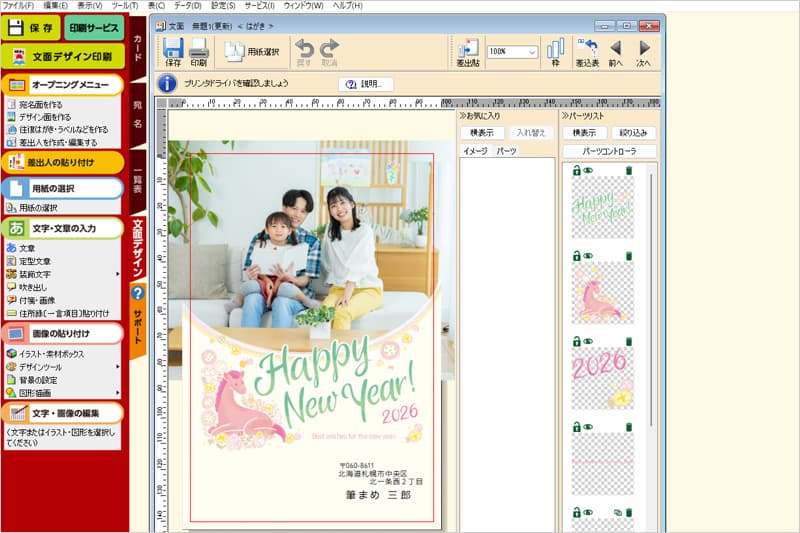This screenshot has width=800, height=533.
Task: Click the 印刷 printer icon in toolbar
Action: coord(198,52)
